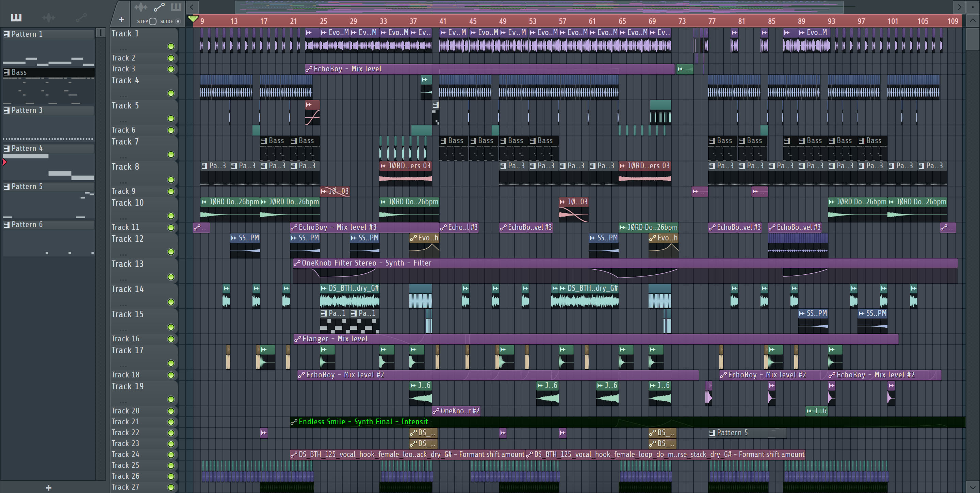Image resolution: width=980 pixels, height=493 pixels.
Task: Mute Track 13 with its green light
Action: (171, 277)
